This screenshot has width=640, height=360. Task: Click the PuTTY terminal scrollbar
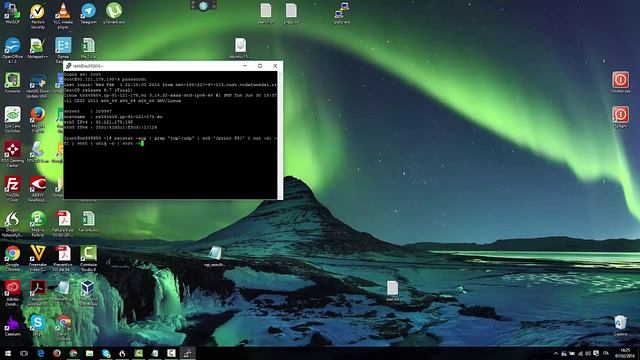(x=280, y=135)
